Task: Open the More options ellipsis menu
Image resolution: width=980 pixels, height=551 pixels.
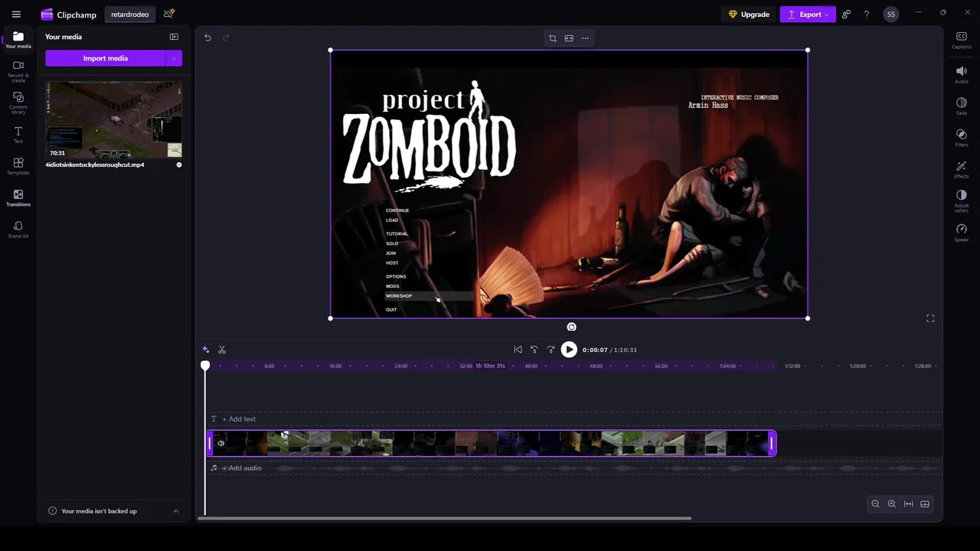Action: tap(586, 38)
